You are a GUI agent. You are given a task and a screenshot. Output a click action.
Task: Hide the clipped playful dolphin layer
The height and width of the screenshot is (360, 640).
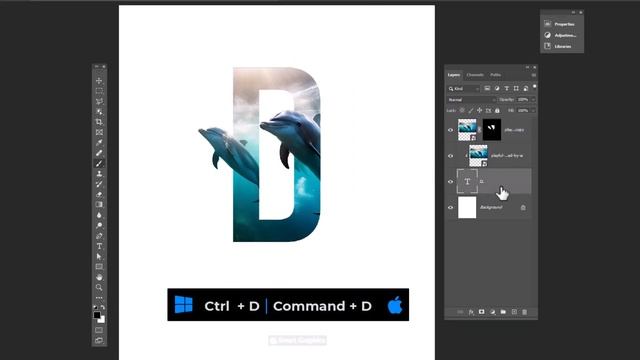pyautogui.click(x=451, y=156)
